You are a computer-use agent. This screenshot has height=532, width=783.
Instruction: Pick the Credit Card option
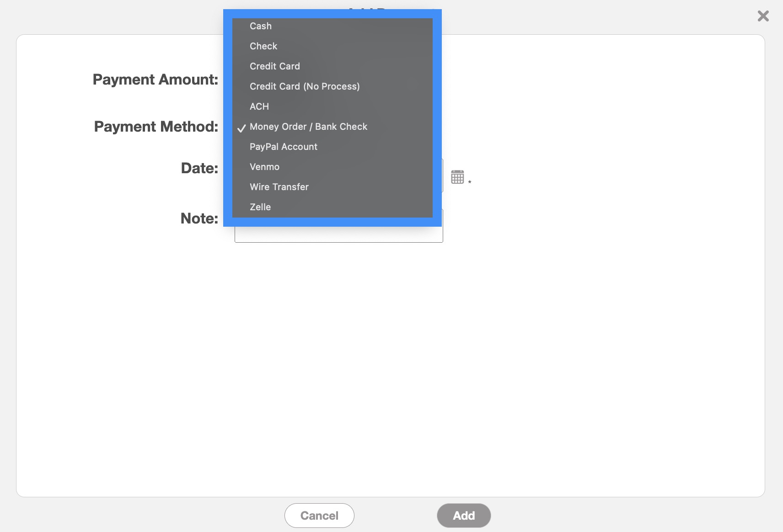click(x=275, y=67)
